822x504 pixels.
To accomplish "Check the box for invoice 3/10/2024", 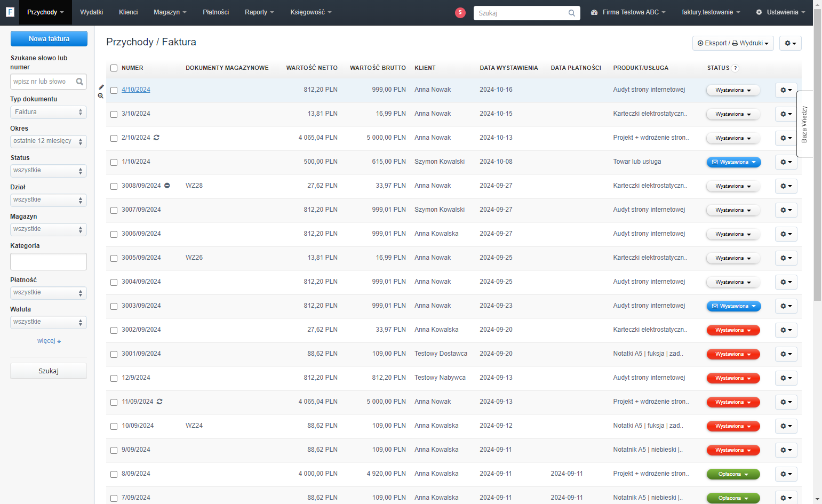I will click(114, 114).
